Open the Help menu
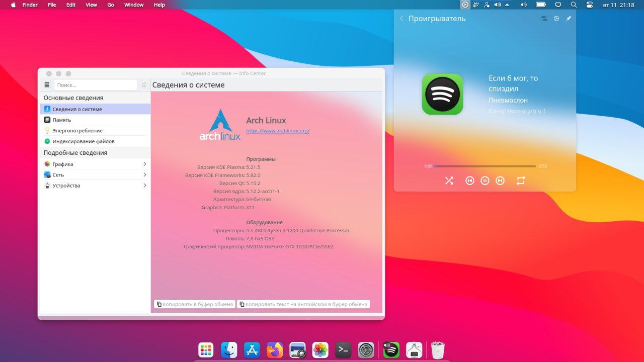The image size is (644, 362). point(159,5)
